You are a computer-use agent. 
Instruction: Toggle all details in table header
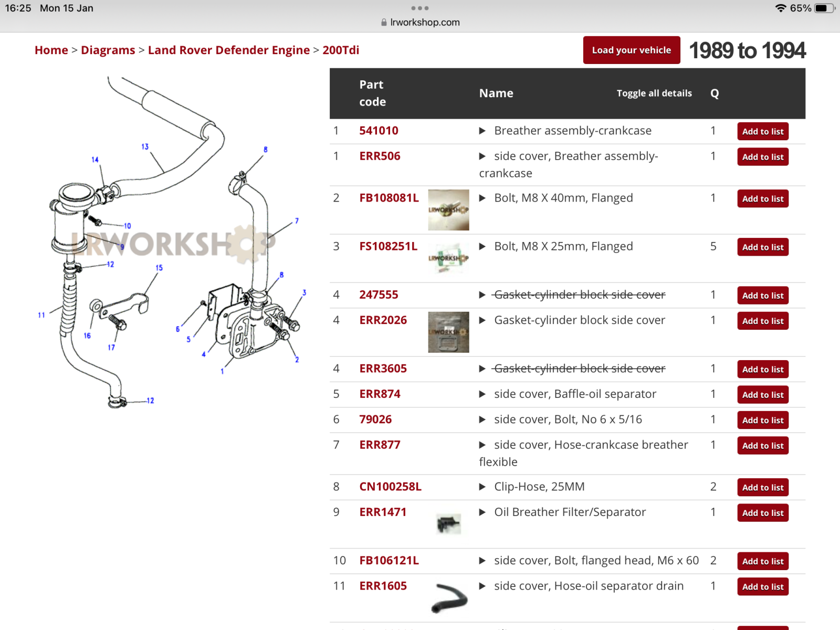(x=654, y=93)
